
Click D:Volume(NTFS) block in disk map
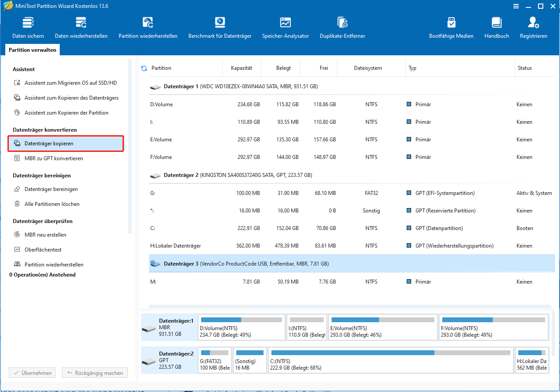coord(242,327)
